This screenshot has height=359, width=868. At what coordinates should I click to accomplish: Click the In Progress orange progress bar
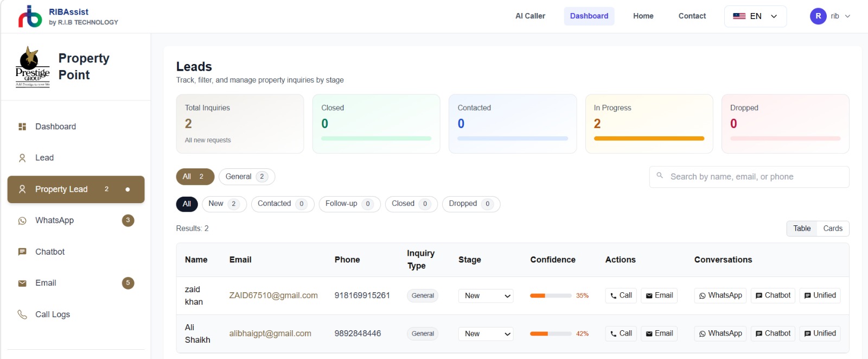tap(649, 138)
